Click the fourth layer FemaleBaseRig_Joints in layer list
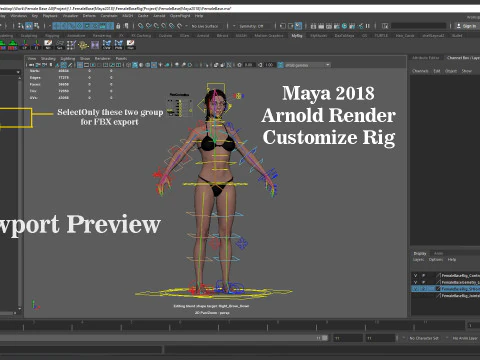This screenshot has height=360, width=480. click(446, 295)
